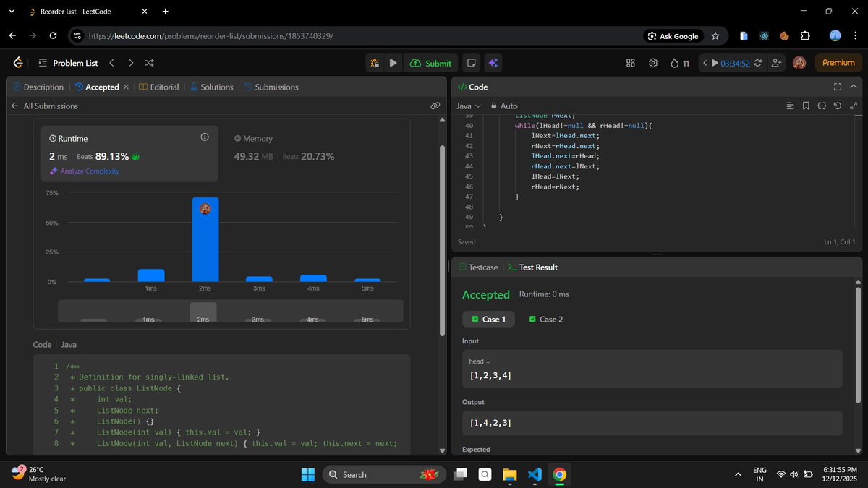Click the bookmark icon in editor

pyautogui.click(x=806, y=106)
